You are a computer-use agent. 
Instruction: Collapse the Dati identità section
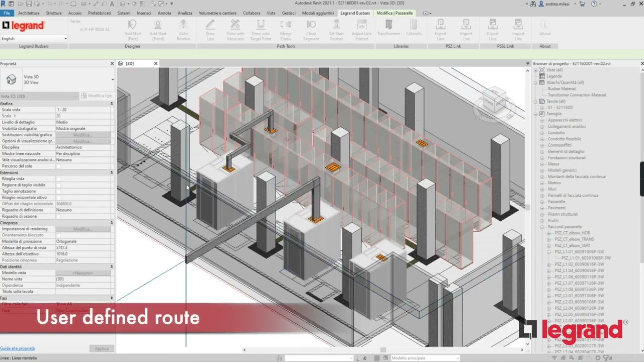pos(111,266)
